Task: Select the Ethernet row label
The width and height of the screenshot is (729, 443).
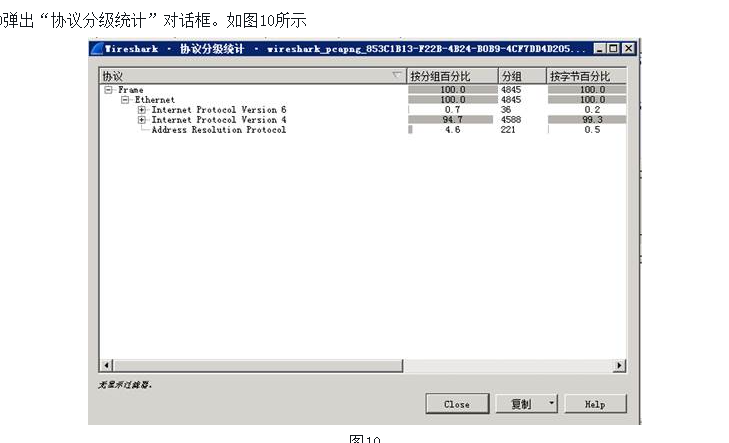Action: click(x=155, y=100)
